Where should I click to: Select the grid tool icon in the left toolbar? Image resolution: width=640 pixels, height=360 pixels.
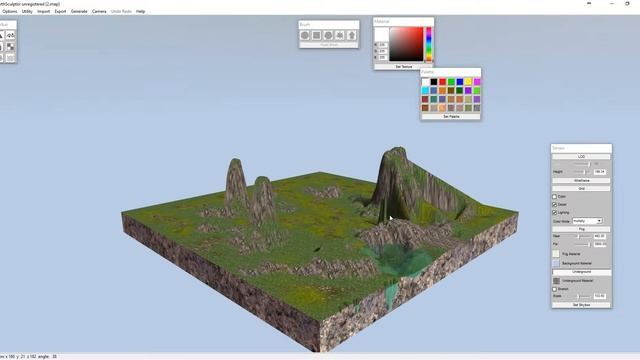click(x=10, y=58)
